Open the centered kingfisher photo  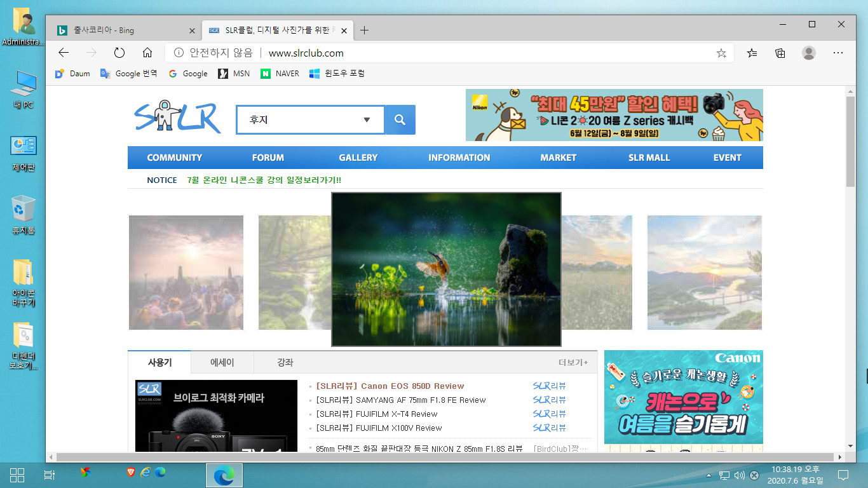446,269
